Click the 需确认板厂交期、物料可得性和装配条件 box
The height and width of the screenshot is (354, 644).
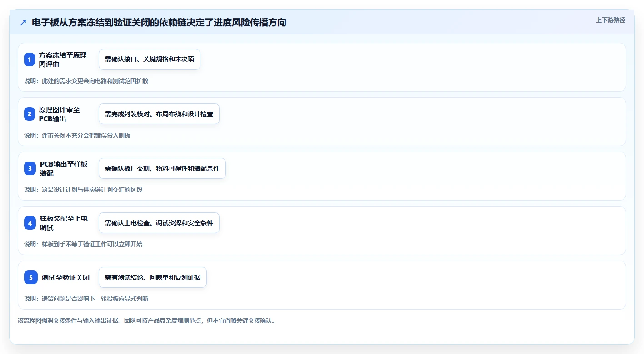point(162,168)
